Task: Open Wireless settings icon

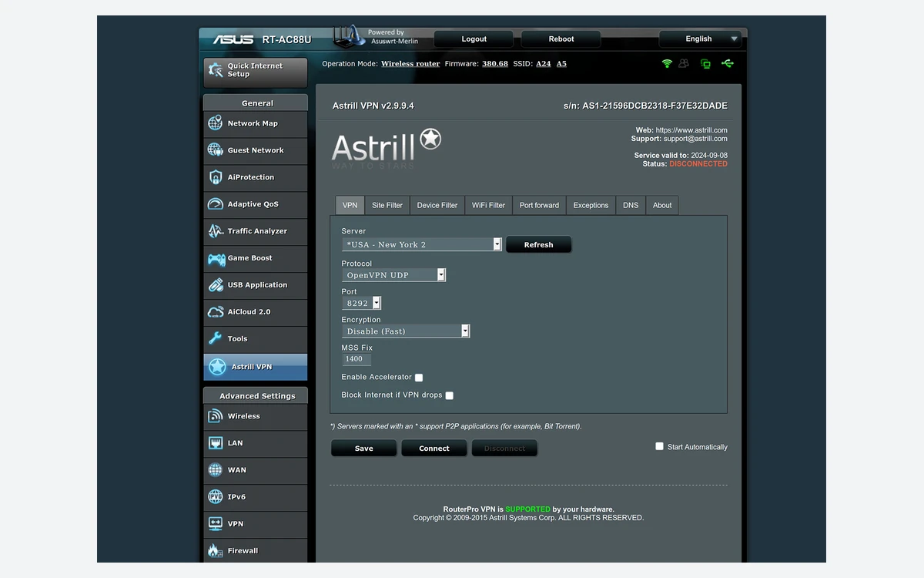Action: [216, 416]
